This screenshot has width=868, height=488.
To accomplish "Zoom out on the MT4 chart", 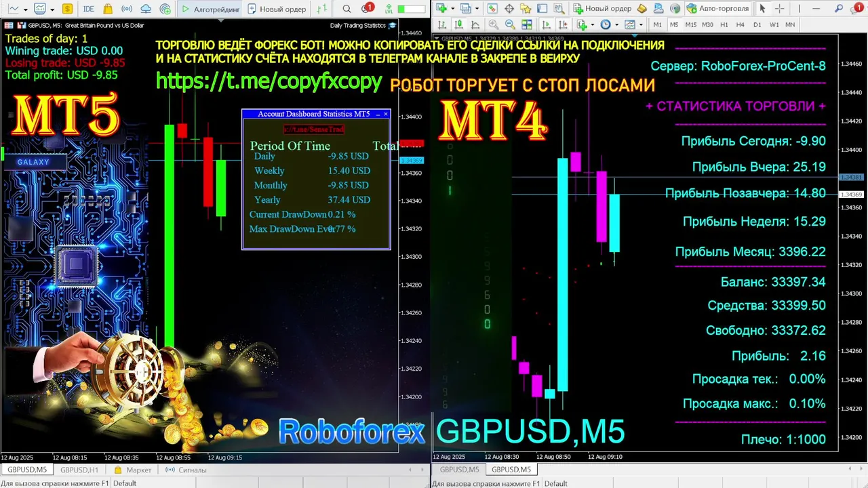I will [510, 24].
